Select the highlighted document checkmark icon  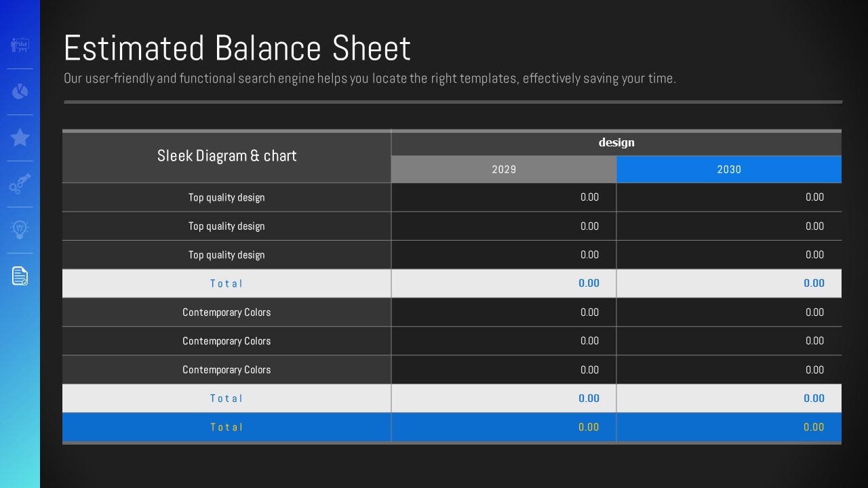pos(20,276)
